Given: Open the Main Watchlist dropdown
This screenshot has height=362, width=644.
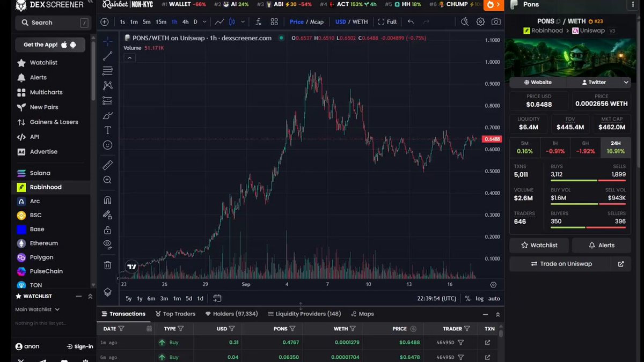Looking at the screenshot, I should pyautogui.click(x=37, y=309).
